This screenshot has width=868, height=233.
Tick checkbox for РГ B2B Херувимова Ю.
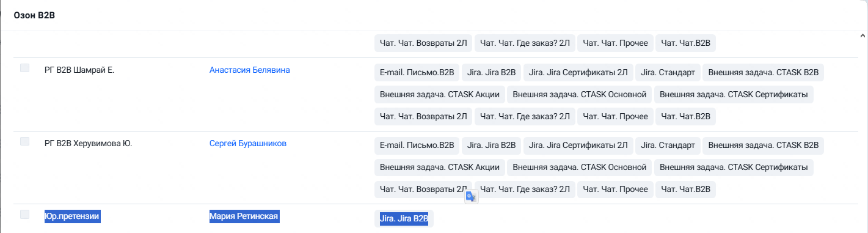point(24,141)
